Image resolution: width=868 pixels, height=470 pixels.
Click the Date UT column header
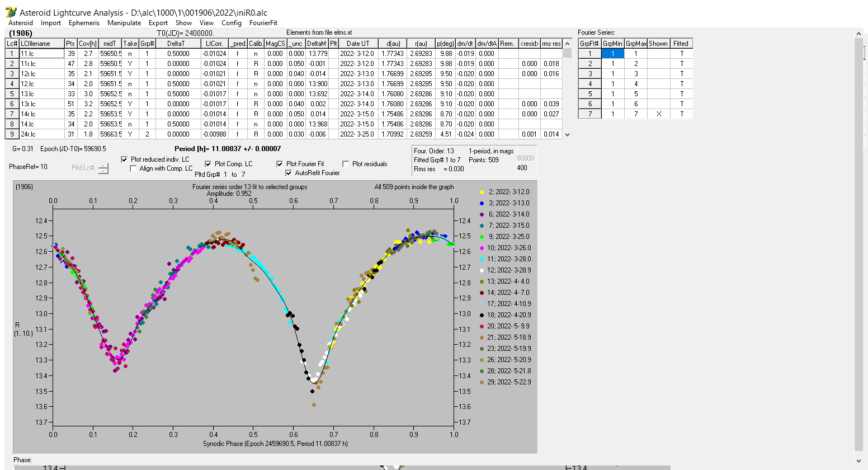[358, 44]
